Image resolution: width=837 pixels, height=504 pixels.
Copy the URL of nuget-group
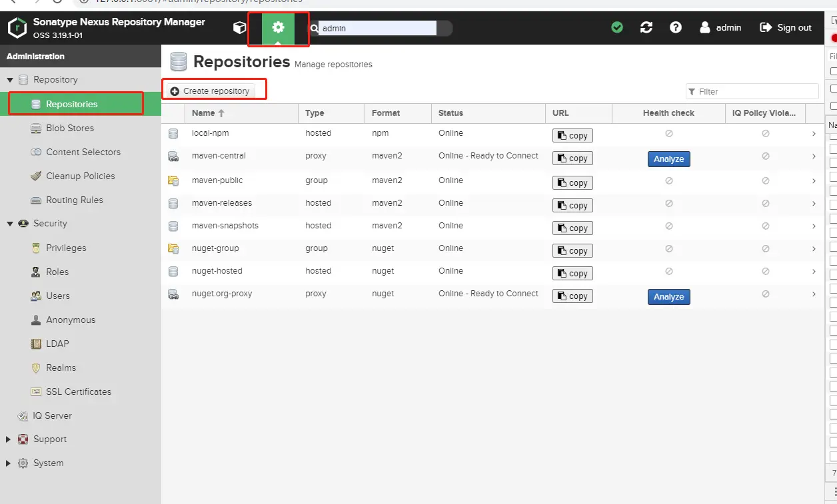pyautogui.click(x=572, y=251)
